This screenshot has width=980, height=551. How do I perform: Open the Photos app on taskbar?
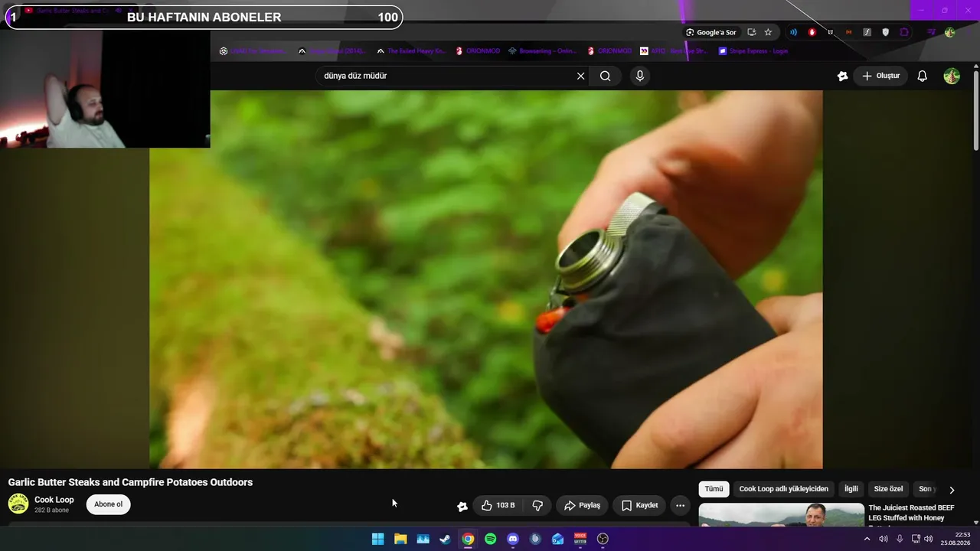423,539
